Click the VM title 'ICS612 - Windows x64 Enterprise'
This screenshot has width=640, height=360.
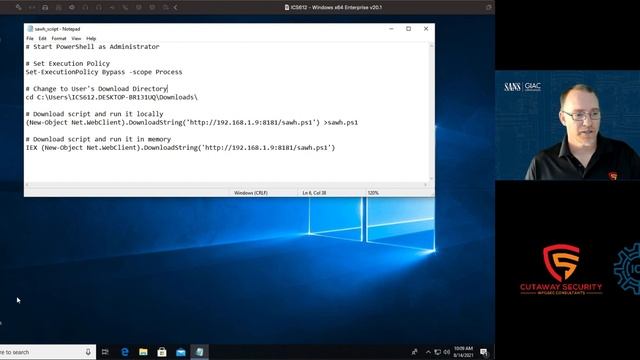336,7
